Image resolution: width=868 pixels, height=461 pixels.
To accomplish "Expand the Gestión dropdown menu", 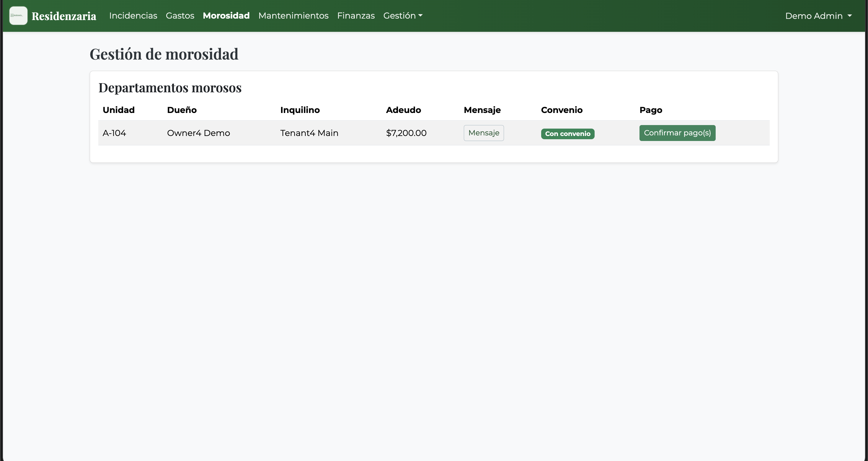I will pyautogui.click(x=403, y=16).
